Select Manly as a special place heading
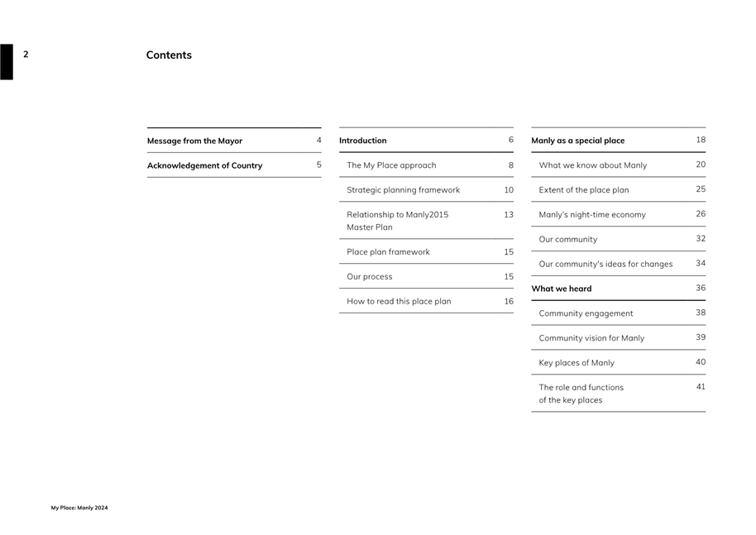The image size is (756, 535). coord(577,141)
